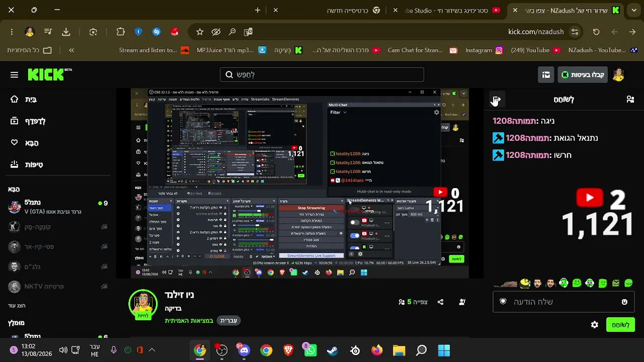This screenshot has height=362, width=644.
Task: Reload the Kick page
Action: click(x=596, y=32)
